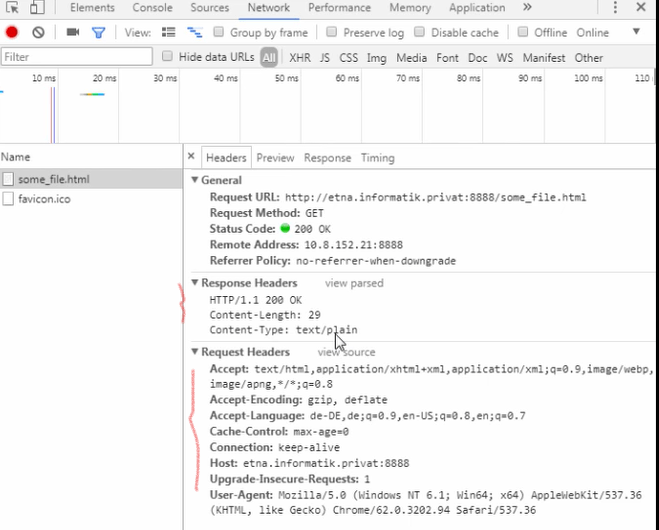Stop recording network log
659x530 pixels.
click(12, 33)
